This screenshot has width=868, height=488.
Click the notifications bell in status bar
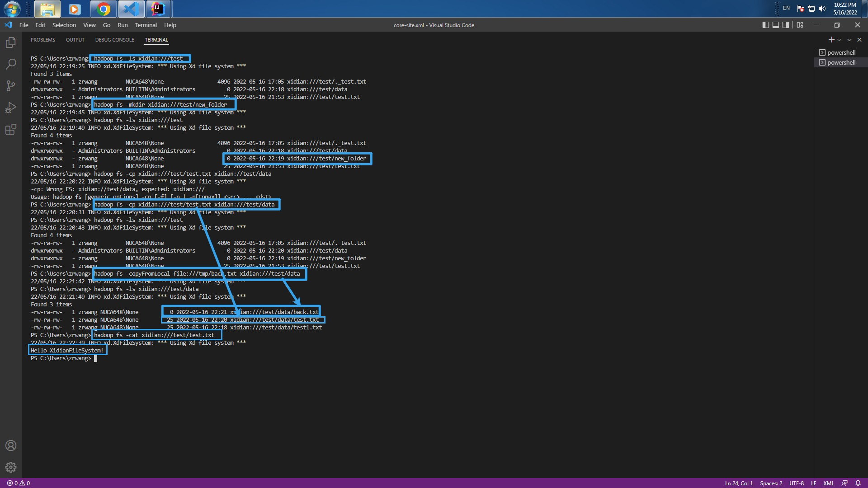point(858,483)
